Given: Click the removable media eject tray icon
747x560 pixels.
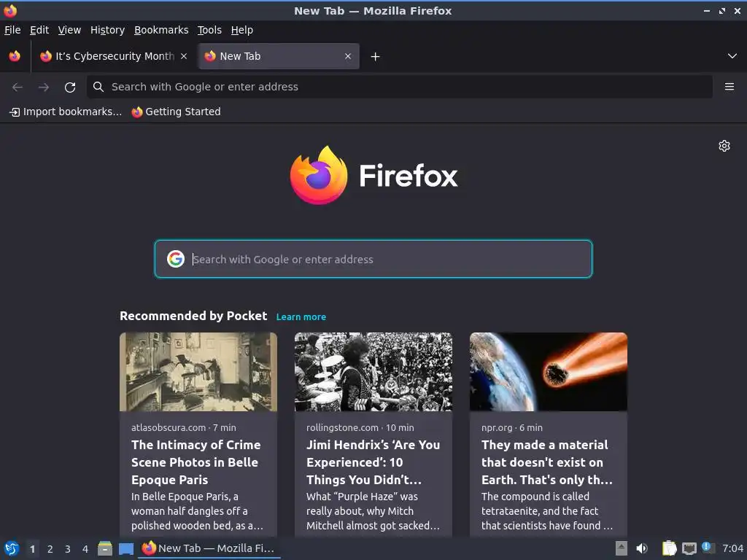Looking at the screenshot, I should click(622, 548).
